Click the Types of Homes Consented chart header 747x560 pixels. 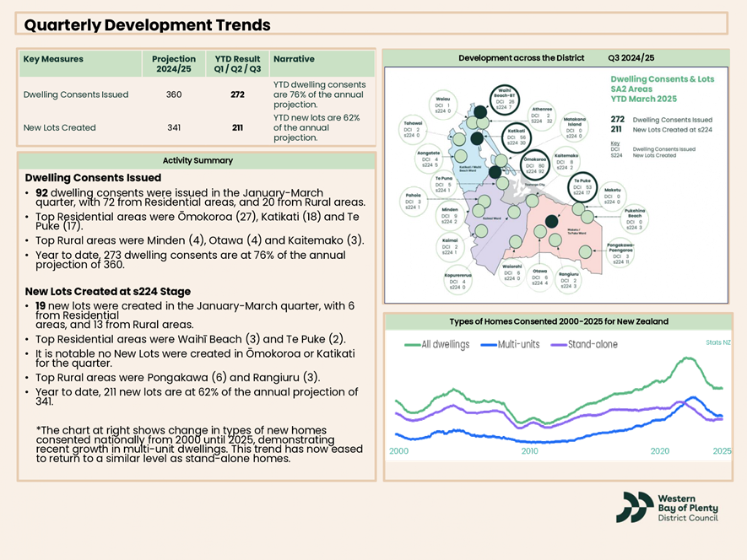557,321
